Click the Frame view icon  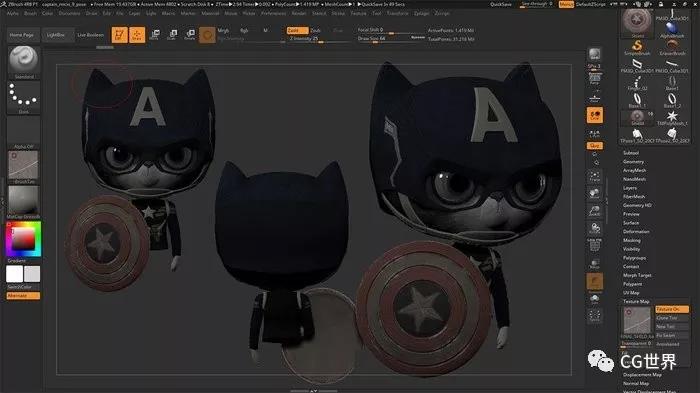594,176
